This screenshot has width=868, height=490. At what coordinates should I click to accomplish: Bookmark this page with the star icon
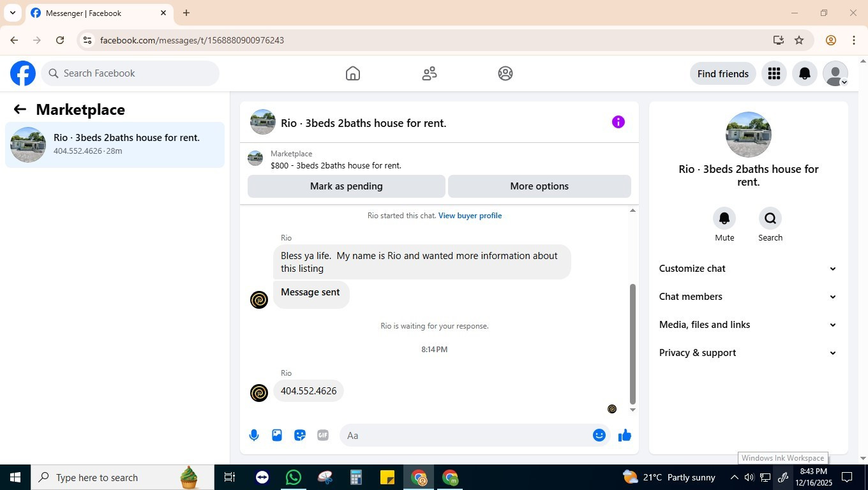(799, 40)
